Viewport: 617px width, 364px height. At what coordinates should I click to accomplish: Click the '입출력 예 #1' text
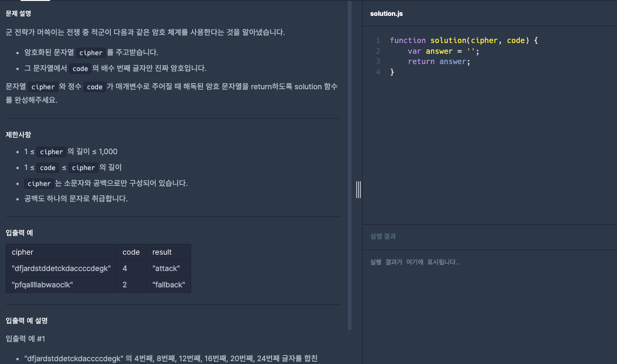pyautogui.click(x=25, y=338)
